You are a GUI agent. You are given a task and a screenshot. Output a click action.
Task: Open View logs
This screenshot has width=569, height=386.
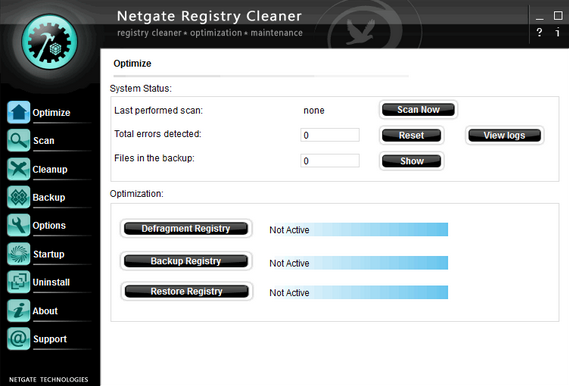tap(504, 135)
